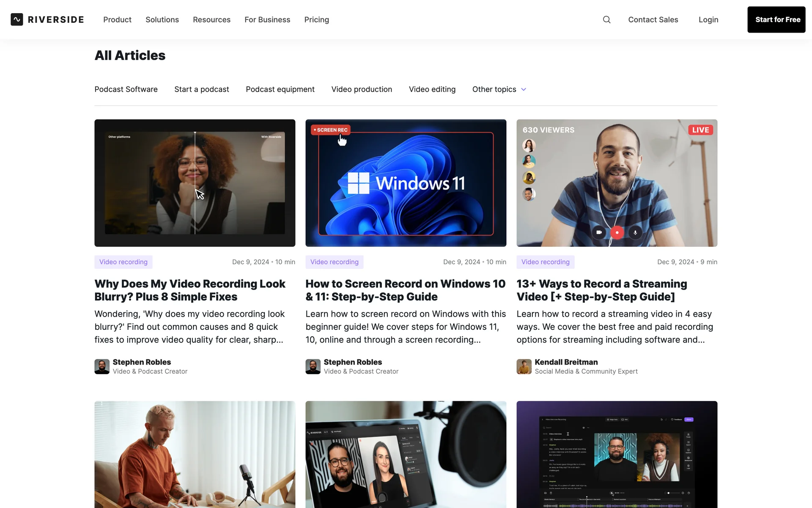Click Stephen Robles avatar under Windows article
This screenshot has height=508, width=812.
click(x=313, y=367)
